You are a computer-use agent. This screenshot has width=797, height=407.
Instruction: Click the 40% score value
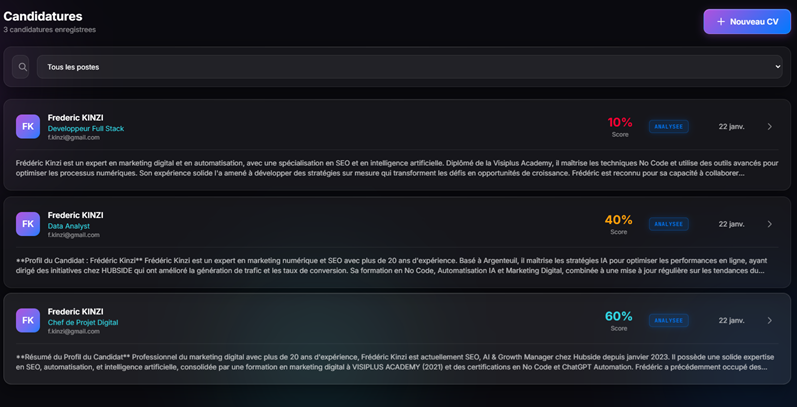(x=619, y=219)
